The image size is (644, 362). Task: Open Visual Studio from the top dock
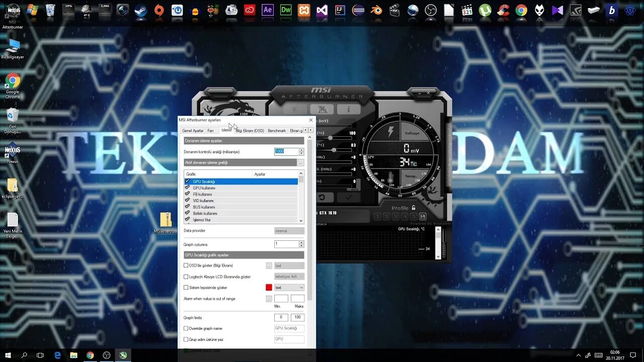click(x=322, y=10)
